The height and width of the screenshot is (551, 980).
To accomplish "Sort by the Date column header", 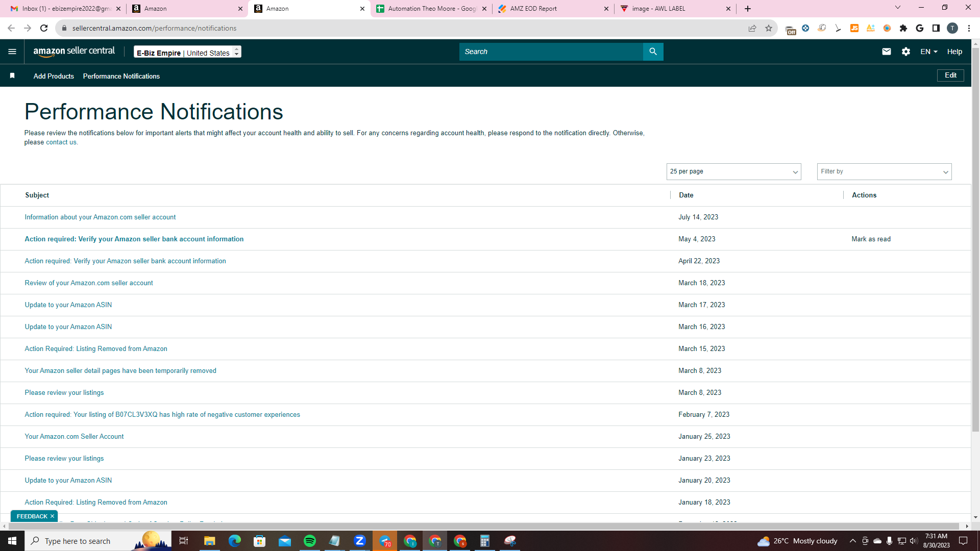I will (x=686, y=195).
